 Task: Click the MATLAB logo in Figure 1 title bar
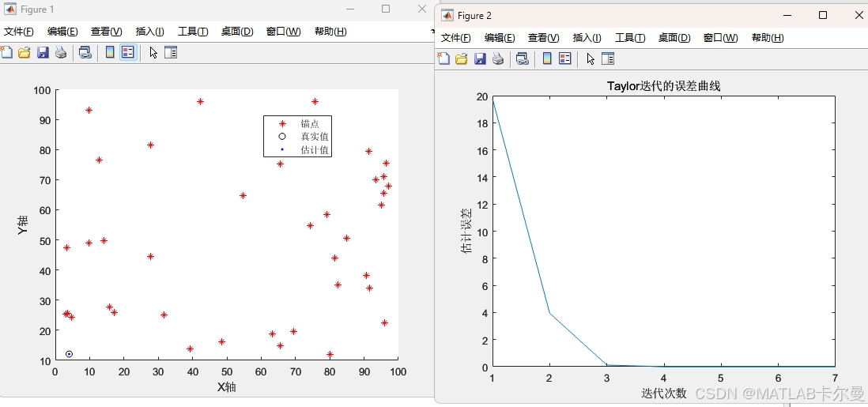(10, 9)
